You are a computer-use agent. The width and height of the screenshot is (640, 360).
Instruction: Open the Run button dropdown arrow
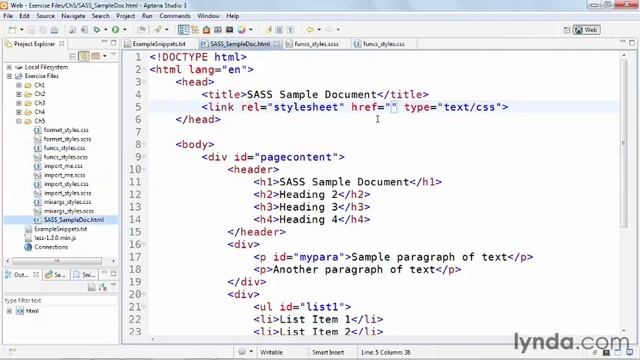(124, 30)
